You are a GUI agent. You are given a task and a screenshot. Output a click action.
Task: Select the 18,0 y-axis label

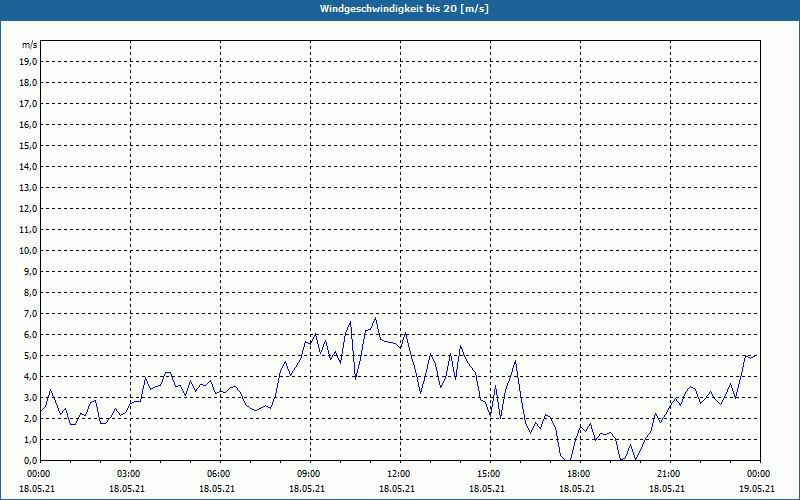click(29, 83)
